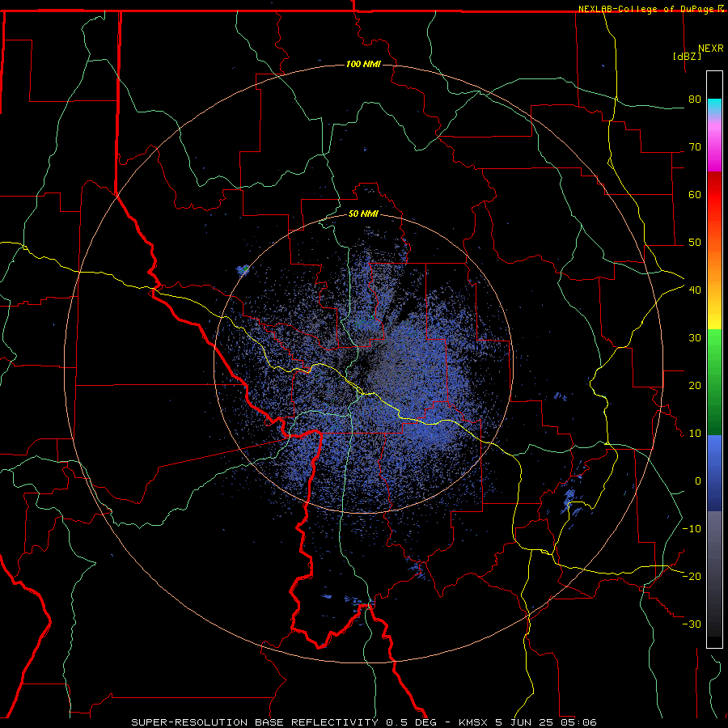Click the 50 NMI range ring label
This screenshot has width=728, height=728.
tap(363, 214)
